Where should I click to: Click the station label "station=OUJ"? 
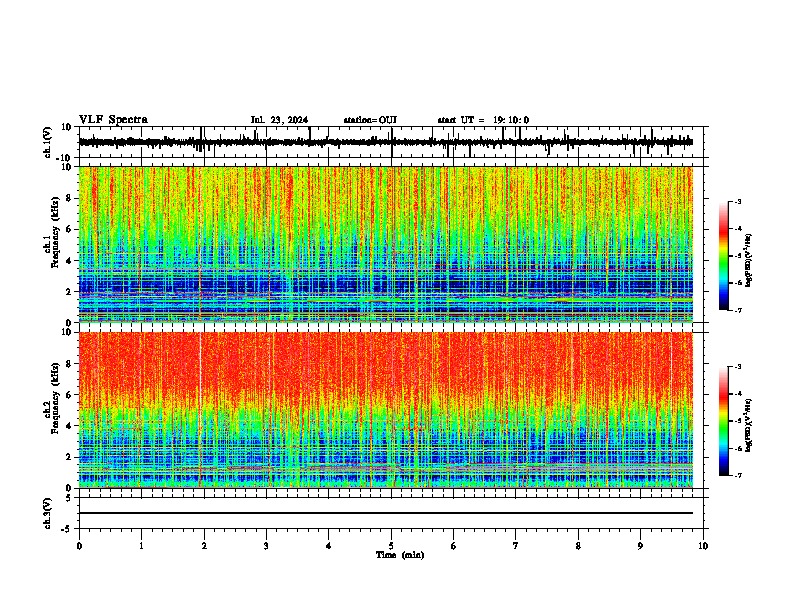click(x=370, y=120)
